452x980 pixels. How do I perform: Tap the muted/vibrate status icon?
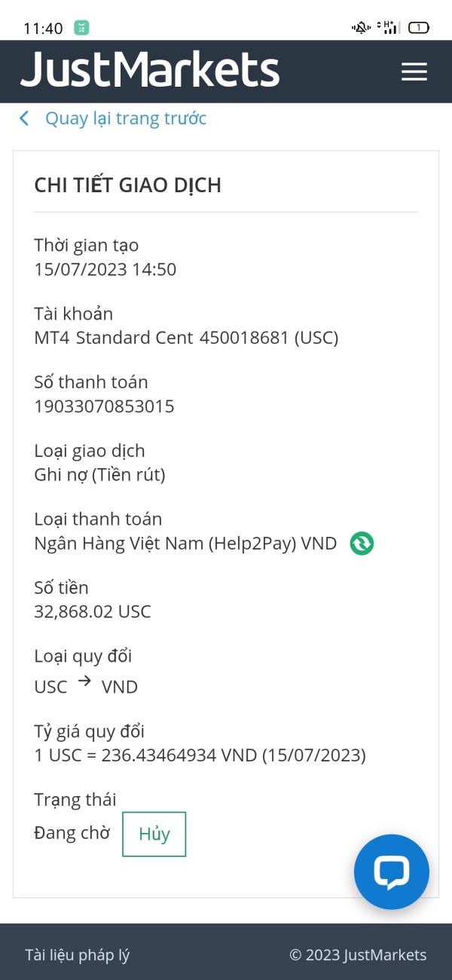(361, 28)
